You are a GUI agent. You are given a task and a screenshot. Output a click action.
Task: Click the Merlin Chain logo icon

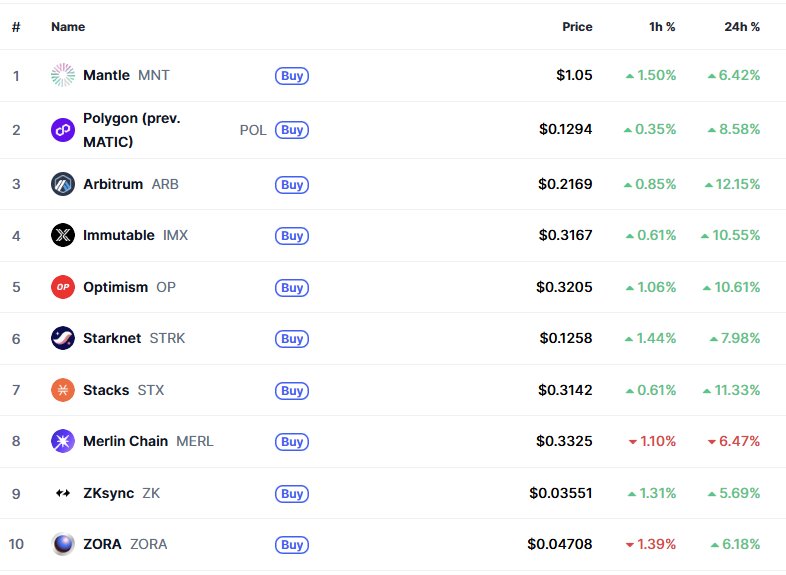pos(63,441)
